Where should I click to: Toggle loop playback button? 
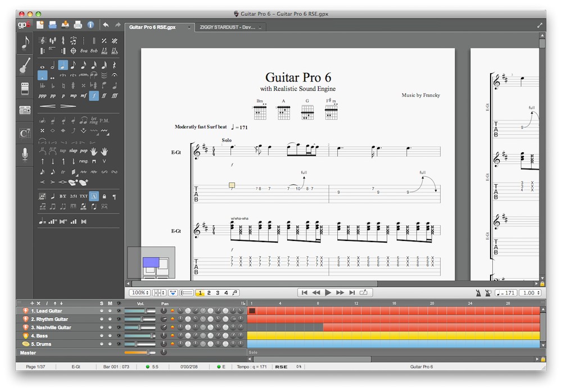[364, 293]
